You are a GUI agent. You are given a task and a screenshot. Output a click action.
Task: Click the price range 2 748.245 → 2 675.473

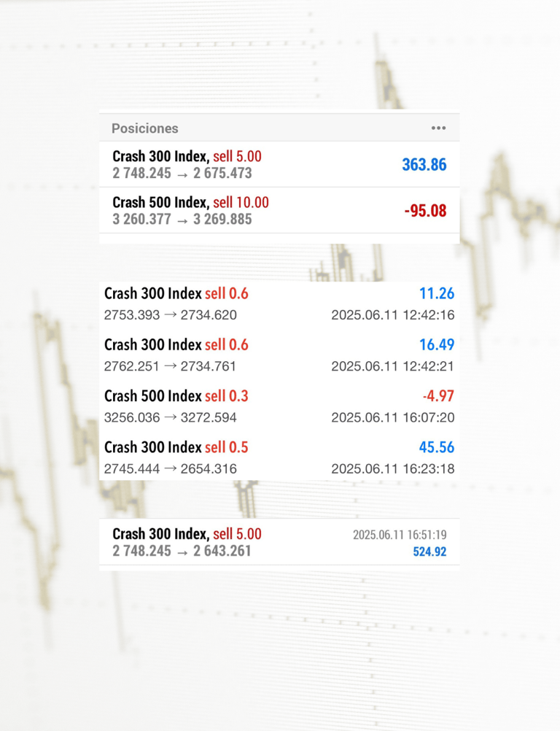click(182, 174)
